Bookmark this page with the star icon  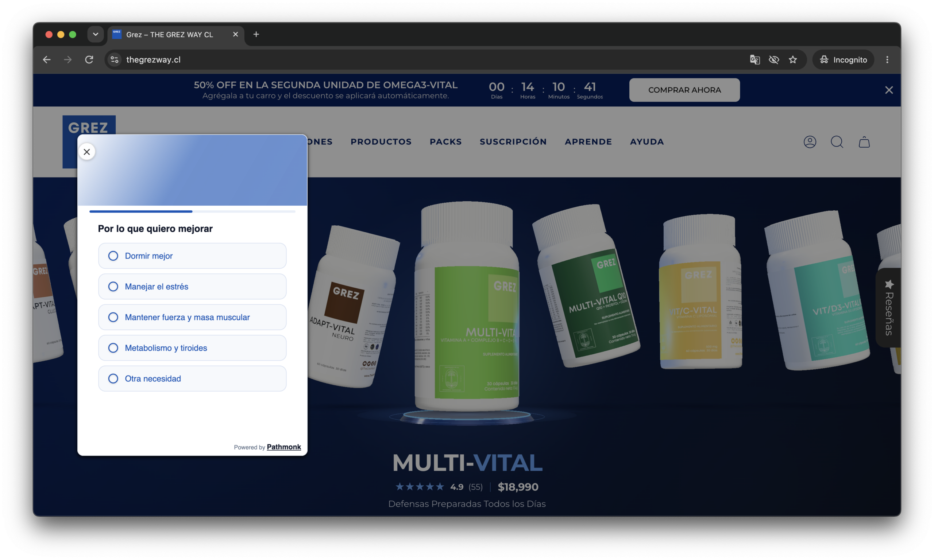coord(793,60)
